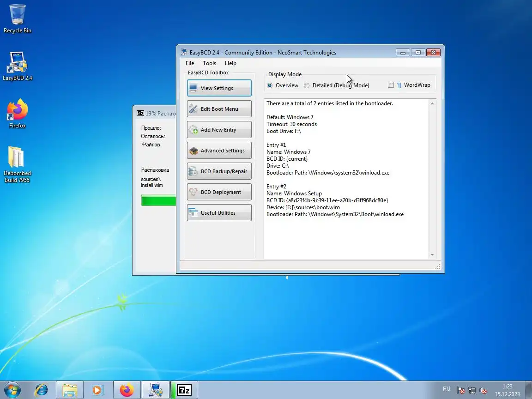532x399 pixels.
Task: Switch to 7-Zip taskbar button
Action: coord(184,390)
